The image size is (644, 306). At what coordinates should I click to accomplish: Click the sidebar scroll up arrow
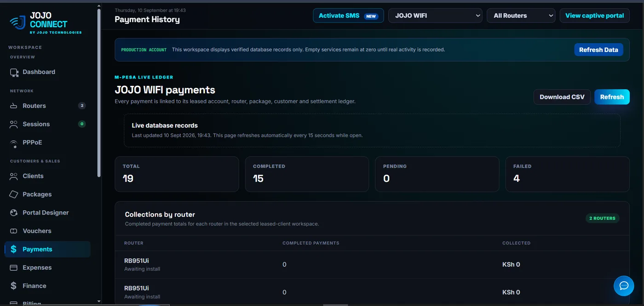(x=99, y=5)
